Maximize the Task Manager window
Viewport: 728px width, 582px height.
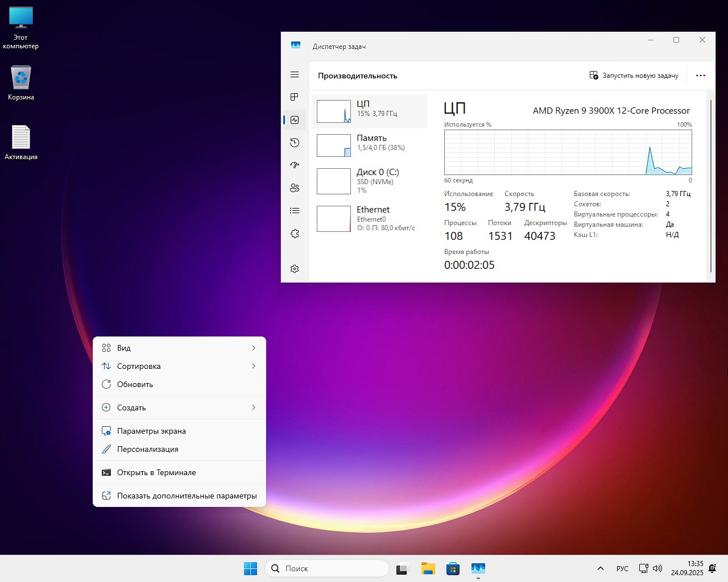(x=676, y=40)
